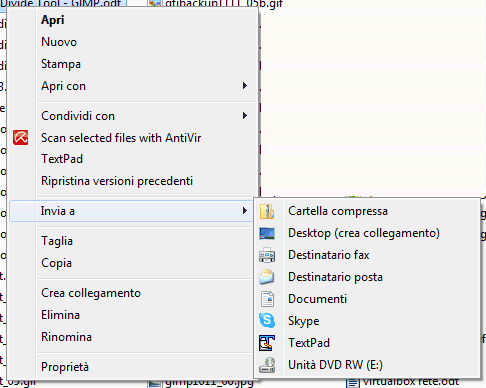Click the envelope icon for Destinatario posta
Screen dimensions: 486x388
(x=267, y=277)
